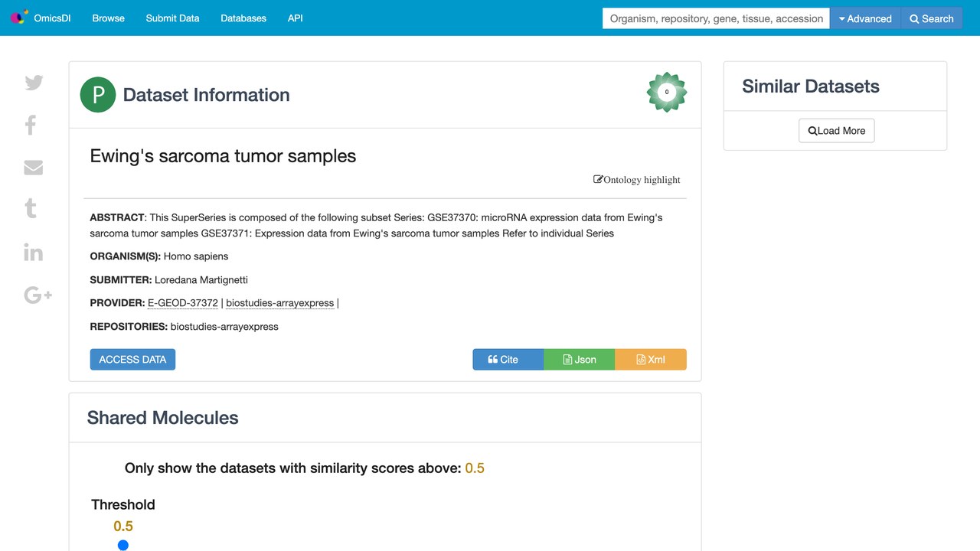
Task: Focus the search input field
Action: coord(717,18)
